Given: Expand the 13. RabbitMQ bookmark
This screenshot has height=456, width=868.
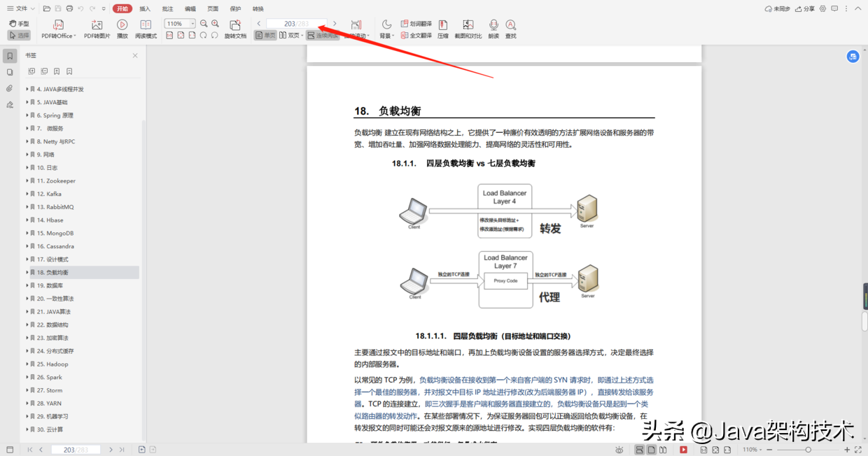Looking at the screenshot, I should [27, 207].
